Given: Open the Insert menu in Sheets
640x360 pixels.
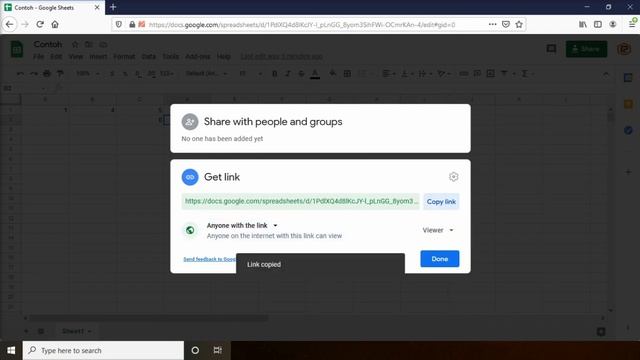Looking at the screenshot, I should click(x=98, y=56).
